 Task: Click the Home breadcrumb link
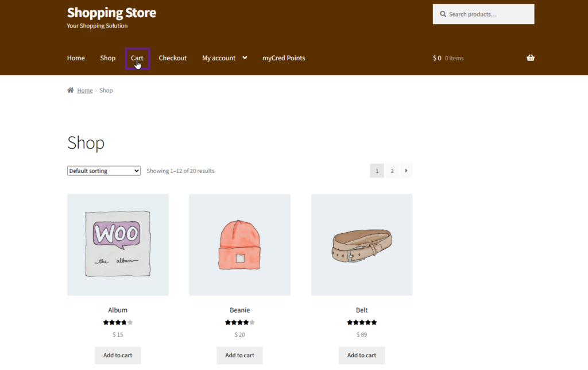click(85, 90)
